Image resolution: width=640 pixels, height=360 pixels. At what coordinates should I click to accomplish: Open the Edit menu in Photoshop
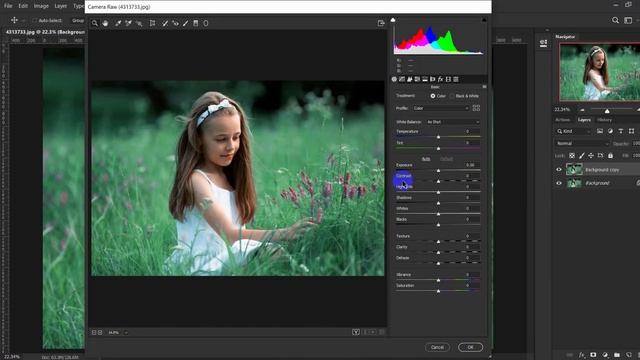23,6
